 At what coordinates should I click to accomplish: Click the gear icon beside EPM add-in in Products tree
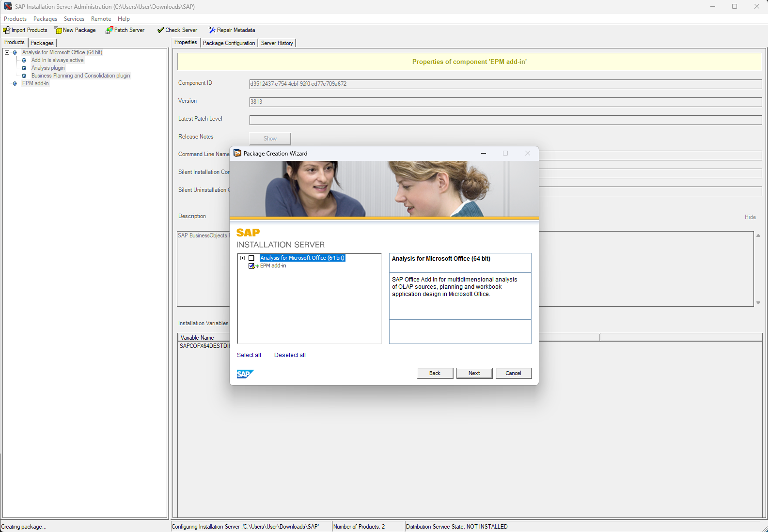tap(15, 83)
